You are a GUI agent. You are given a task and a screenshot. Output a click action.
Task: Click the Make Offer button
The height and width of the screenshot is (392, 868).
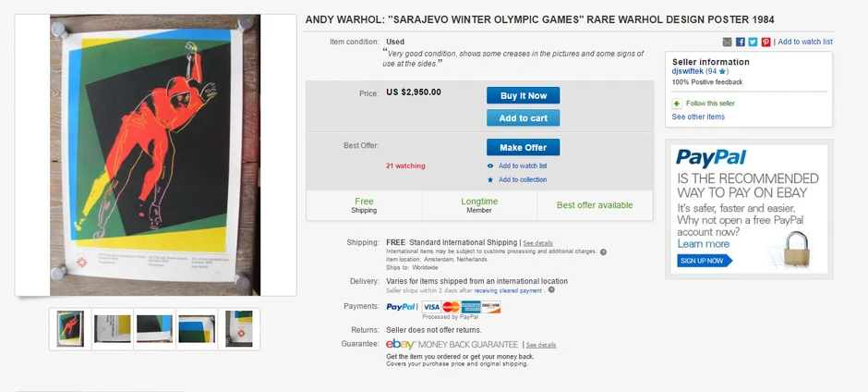point(523,148)
